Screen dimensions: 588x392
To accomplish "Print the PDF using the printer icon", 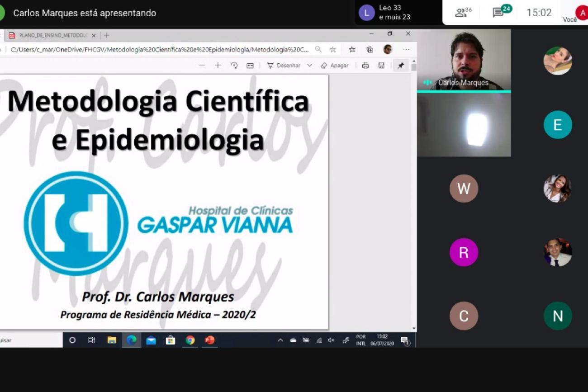I will click(x=365, y=66).
